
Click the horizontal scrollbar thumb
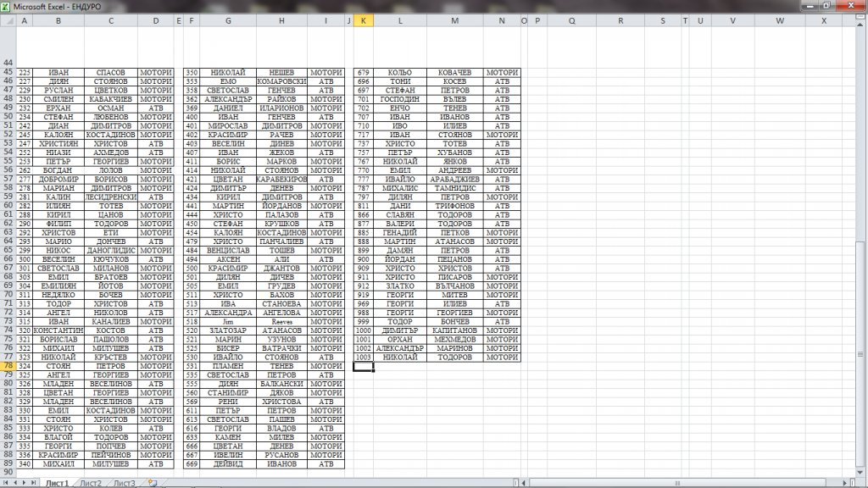tap(677, 483)
